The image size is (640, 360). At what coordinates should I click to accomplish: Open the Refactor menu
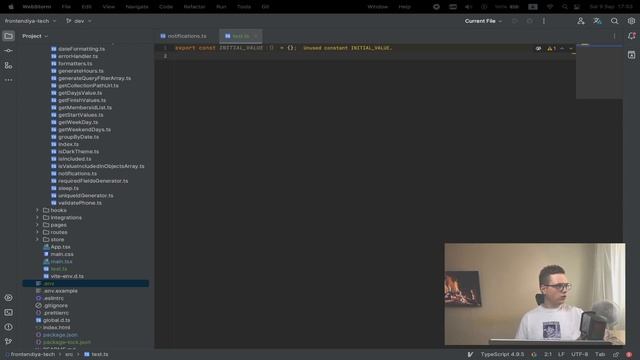[x=195, y=7]
